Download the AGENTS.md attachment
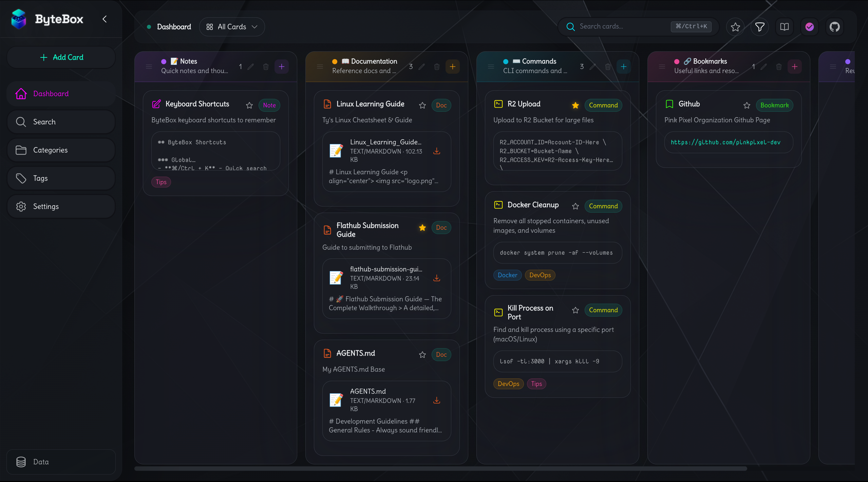868x482 pixels. click(437, 400)
